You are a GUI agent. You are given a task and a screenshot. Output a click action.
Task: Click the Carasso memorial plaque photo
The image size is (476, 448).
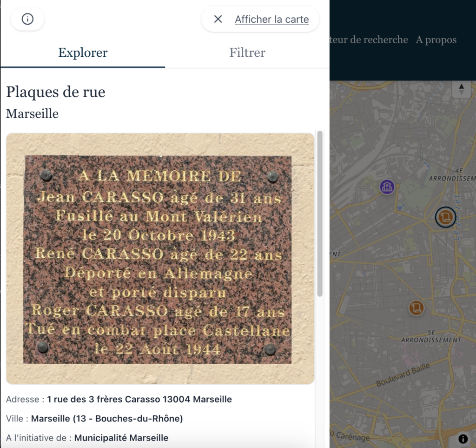[x=160, y=259]
